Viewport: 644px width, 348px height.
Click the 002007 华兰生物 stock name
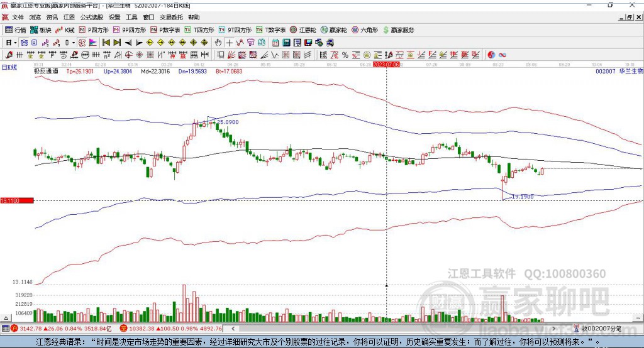[619, 71]
